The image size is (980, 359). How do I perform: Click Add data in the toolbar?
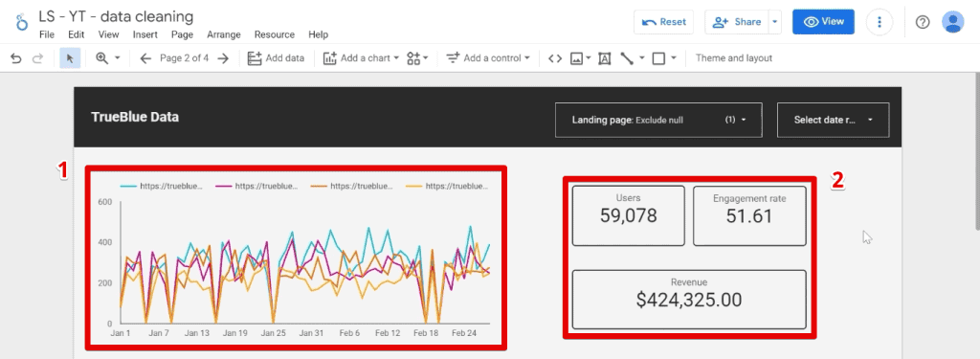click(x=276, y=58)
